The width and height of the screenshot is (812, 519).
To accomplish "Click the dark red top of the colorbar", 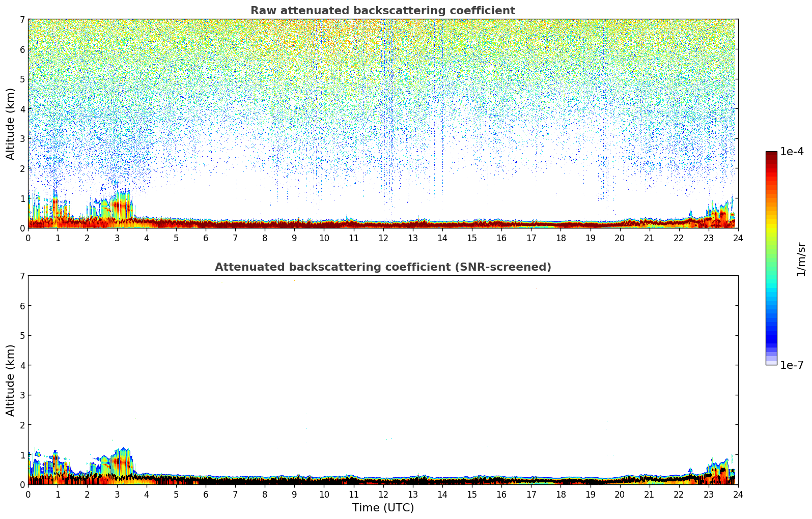I will (x=771, y=155).
